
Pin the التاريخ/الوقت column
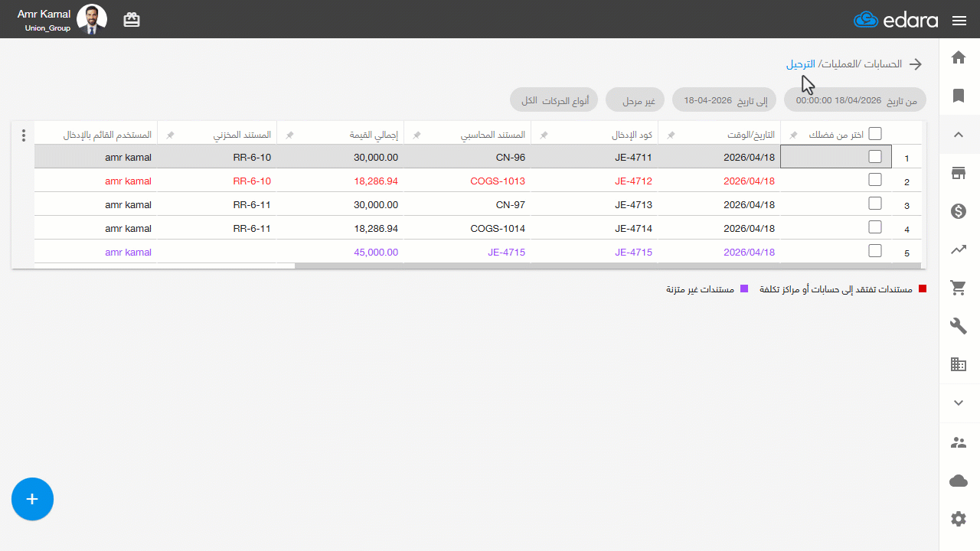671,135
